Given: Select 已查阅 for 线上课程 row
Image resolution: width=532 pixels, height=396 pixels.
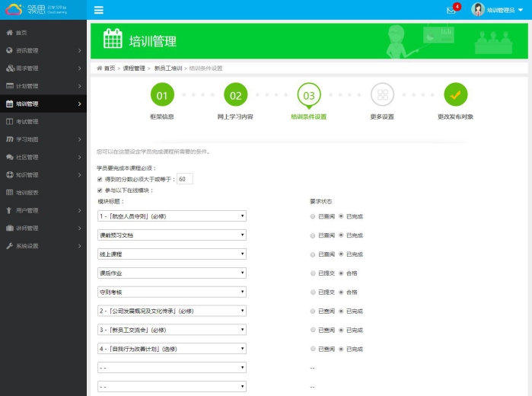Looking at the screenshot, I should [x=313, y=254].
